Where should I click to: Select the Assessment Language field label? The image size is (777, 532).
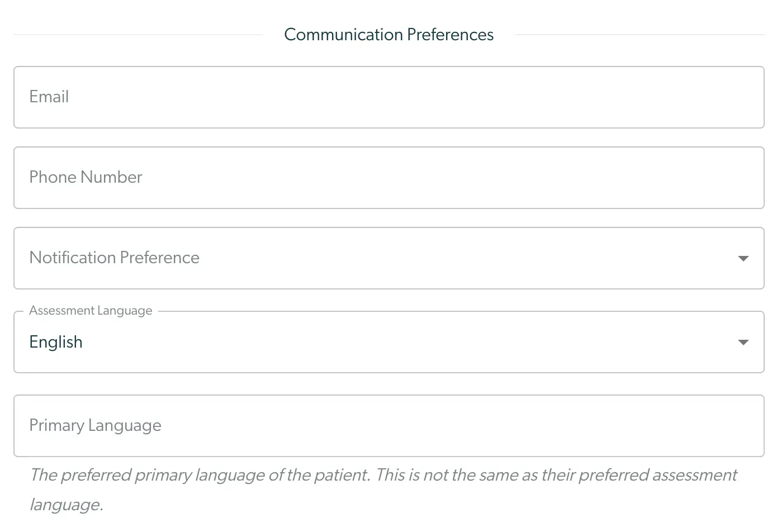pyautogui.click(x=91, y=310)
